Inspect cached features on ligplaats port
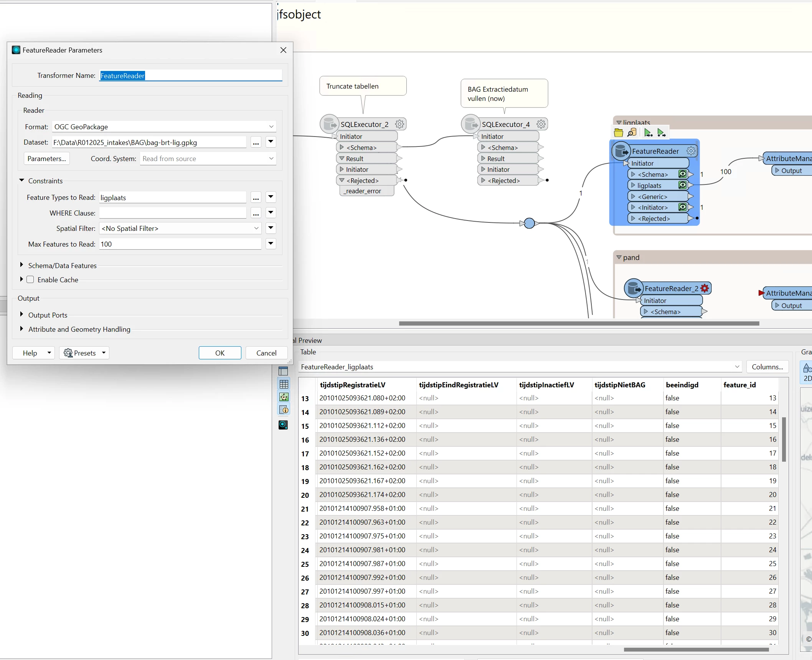The height and width of the screenshot is (660, 812). [x=682, y=185]
